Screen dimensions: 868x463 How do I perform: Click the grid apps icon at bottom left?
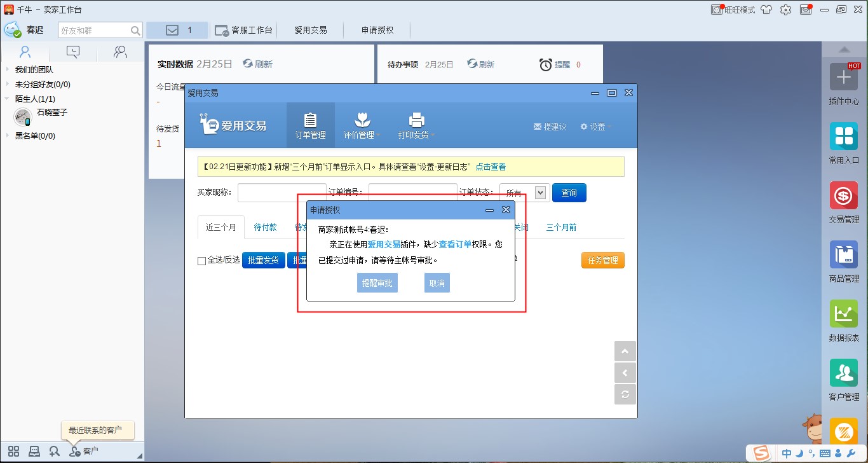[13, 451]
